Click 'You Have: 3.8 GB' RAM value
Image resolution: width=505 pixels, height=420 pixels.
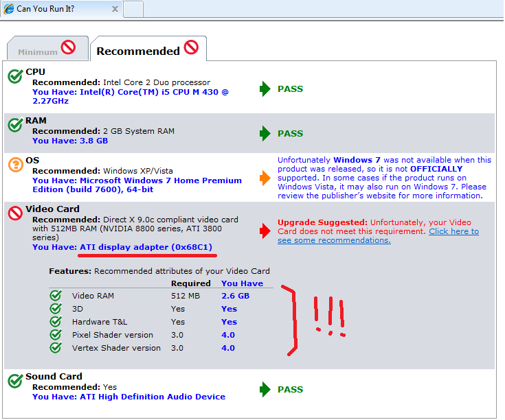click(70, 141)
